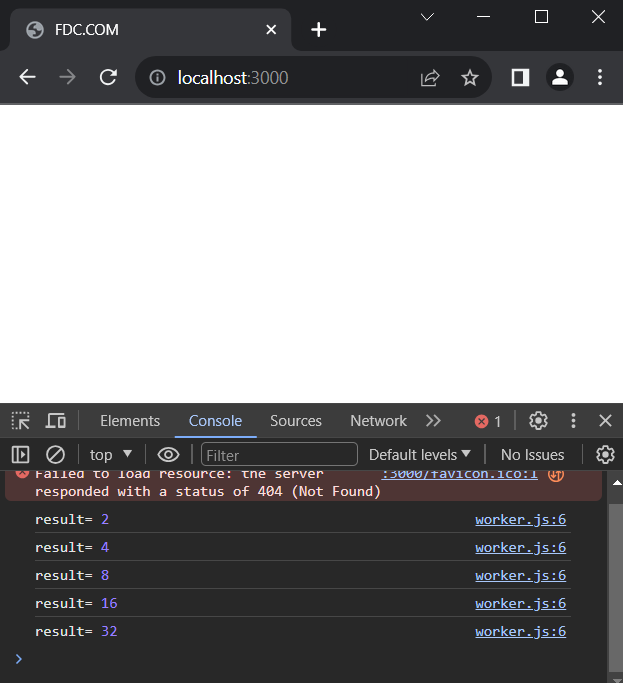Click the console Filter input field
Screen dimensions: 623x683
click(279, 454)
